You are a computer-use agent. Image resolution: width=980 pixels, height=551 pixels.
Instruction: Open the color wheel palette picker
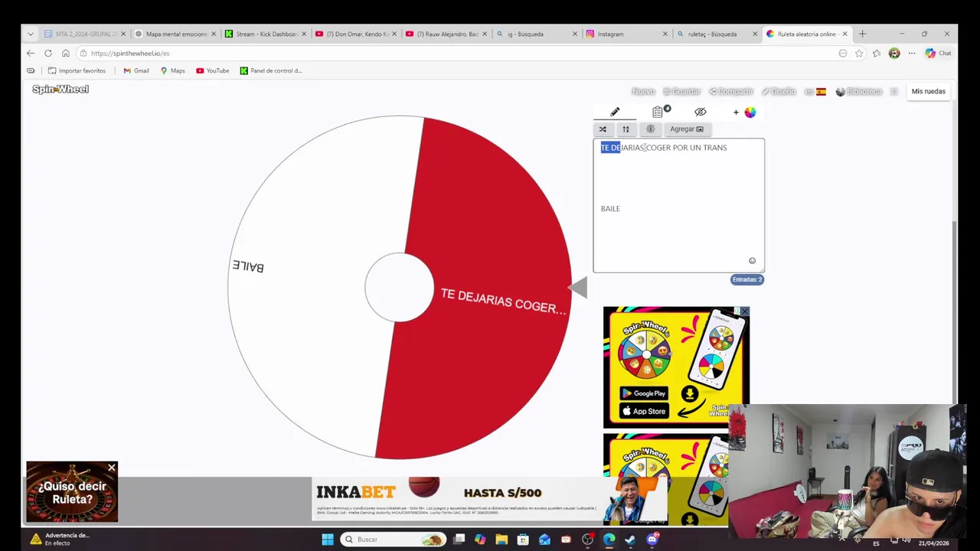coord(750,112)
